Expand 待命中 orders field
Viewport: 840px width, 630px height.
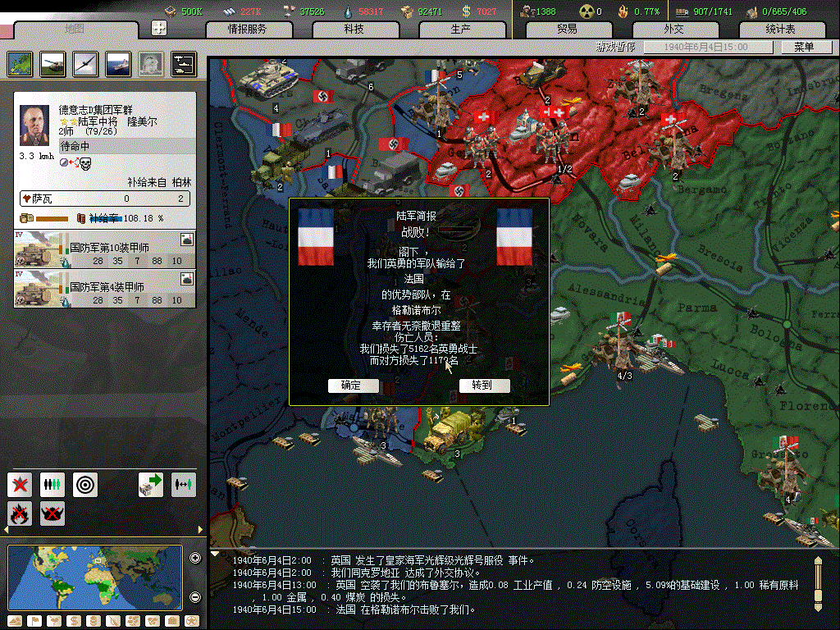coord(104,146)
